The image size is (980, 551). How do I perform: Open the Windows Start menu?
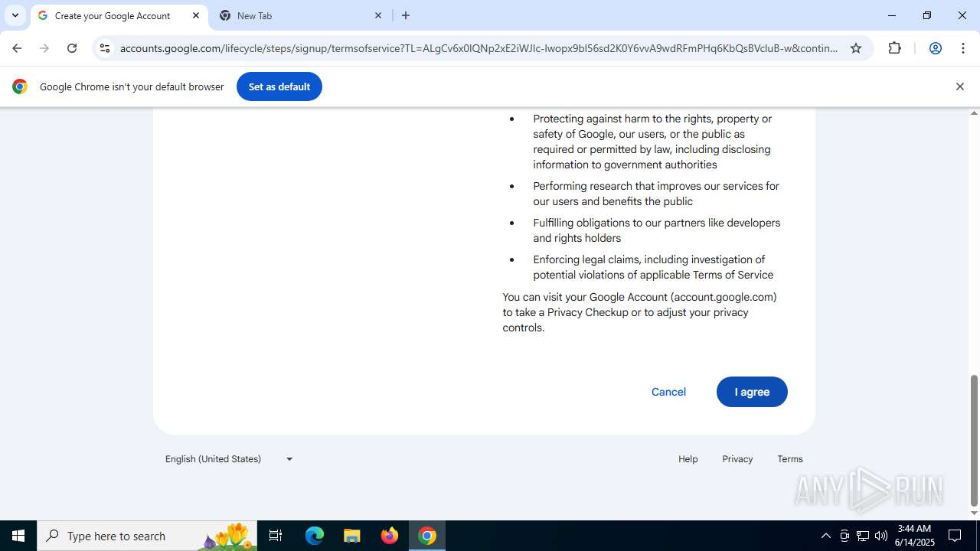tap(18, 536)
